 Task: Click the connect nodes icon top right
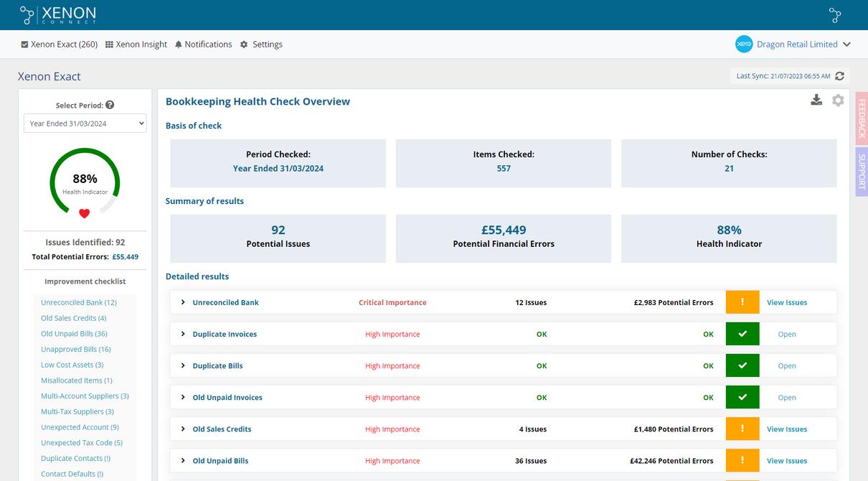[834, 15]
